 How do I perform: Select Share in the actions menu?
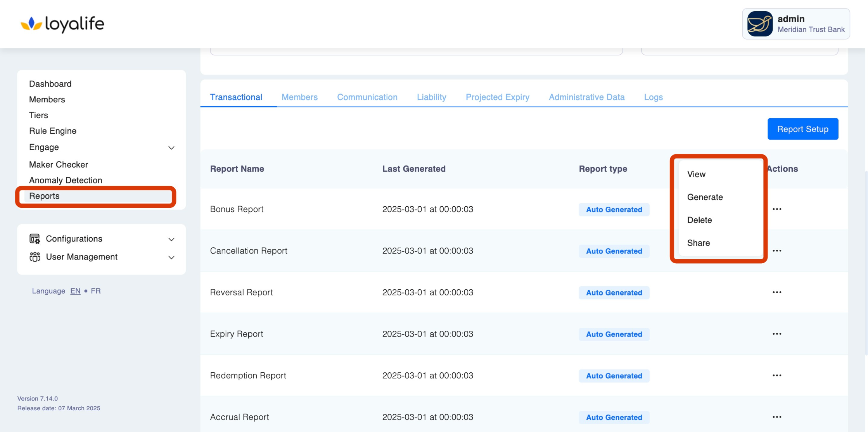click(x=698, y=243)
